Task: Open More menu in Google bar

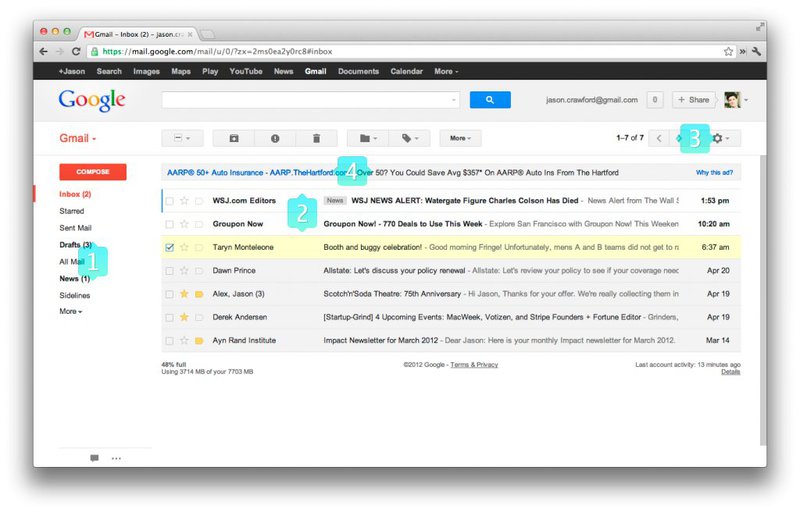Action: [x=446, y=71]
